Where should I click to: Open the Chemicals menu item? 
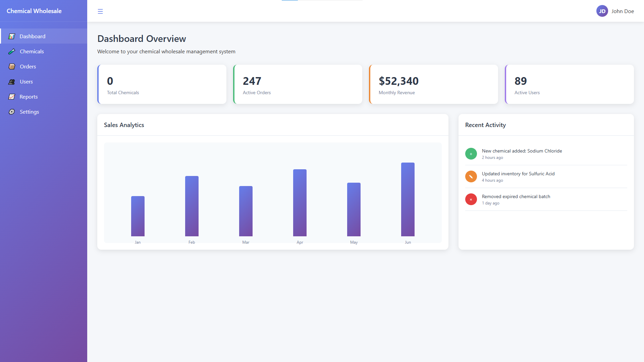32,51
